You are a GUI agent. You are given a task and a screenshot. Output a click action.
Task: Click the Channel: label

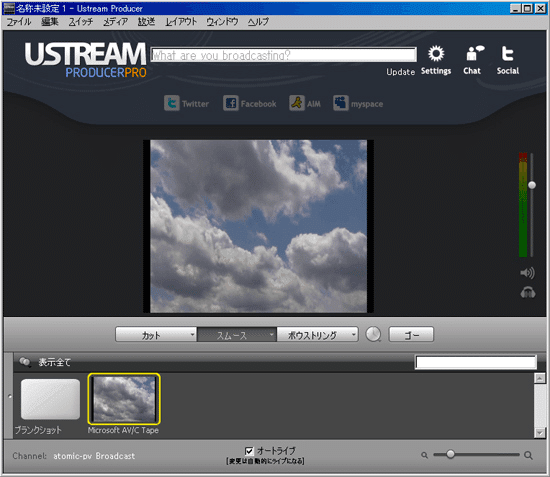[x=29, y=456]
